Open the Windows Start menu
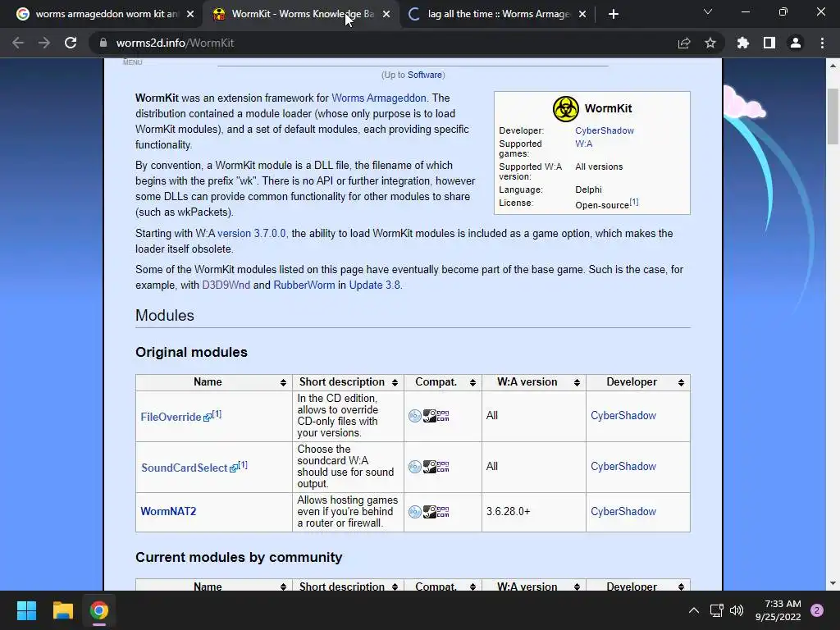 [x=26, y=610]
